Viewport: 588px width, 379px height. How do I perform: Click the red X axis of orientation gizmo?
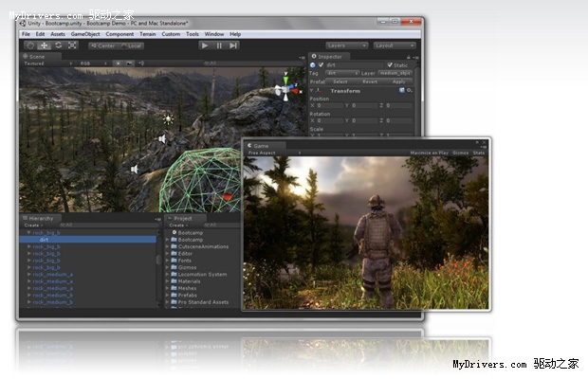coord(295,91)
